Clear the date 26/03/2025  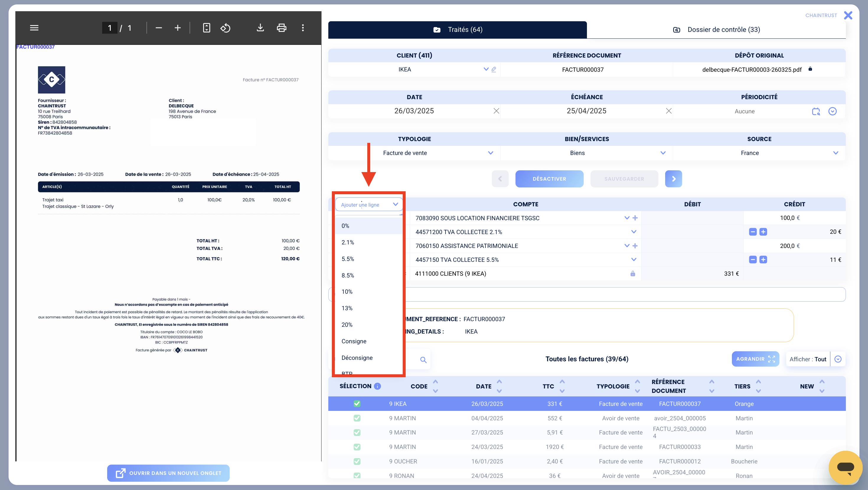pyautogui.click(x=496, y=111)
